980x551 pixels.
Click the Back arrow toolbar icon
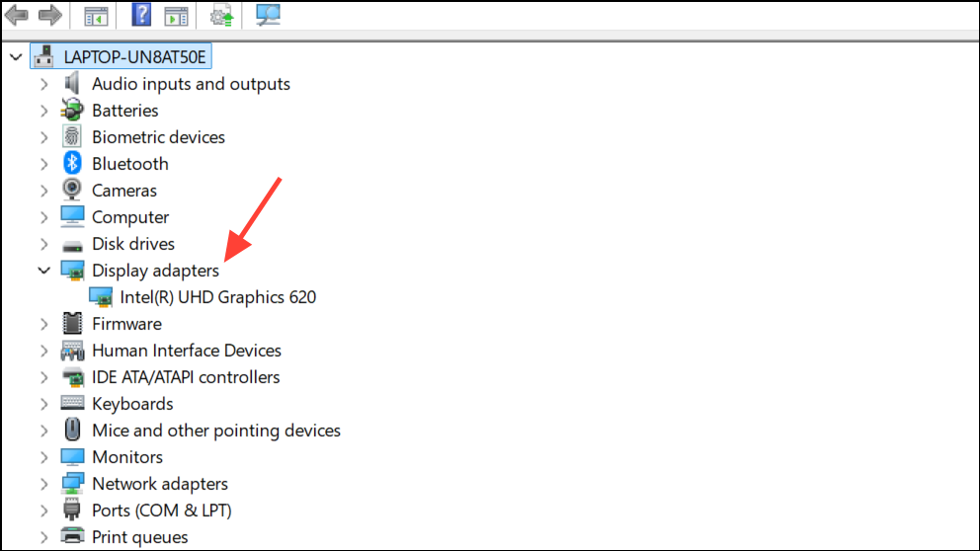pos(17,15)
